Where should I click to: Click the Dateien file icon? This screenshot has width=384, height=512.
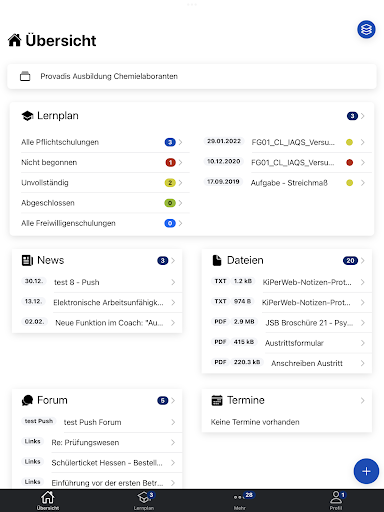[217, 260]
